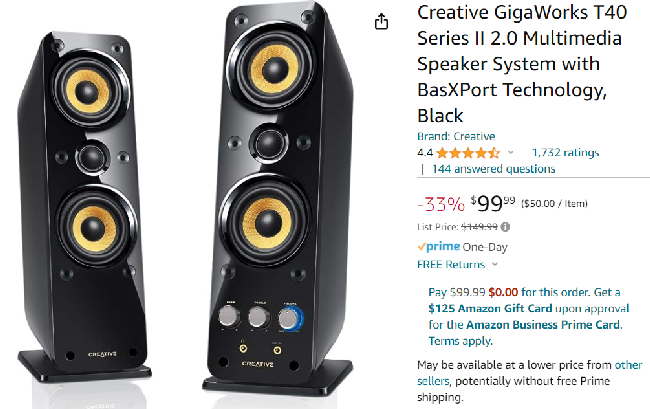Screen dimensions: 650x409
Task: Click the star rating icons
Action: (x=468, y=153)
